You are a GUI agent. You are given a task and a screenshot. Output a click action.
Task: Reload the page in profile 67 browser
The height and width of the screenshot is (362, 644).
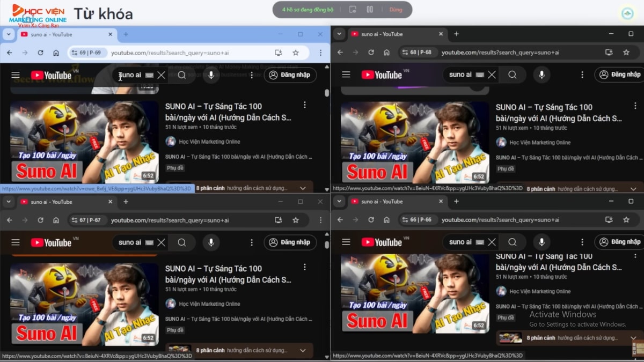coord(40,220)
